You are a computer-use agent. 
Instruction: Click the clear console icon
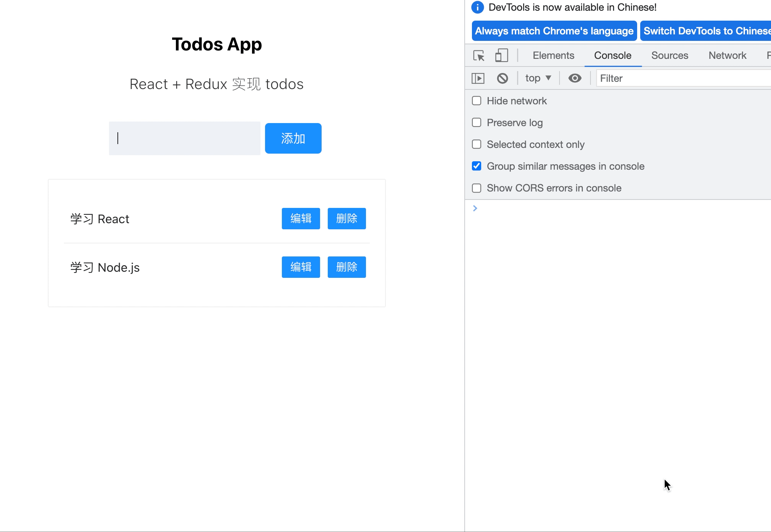pos(502,78)
